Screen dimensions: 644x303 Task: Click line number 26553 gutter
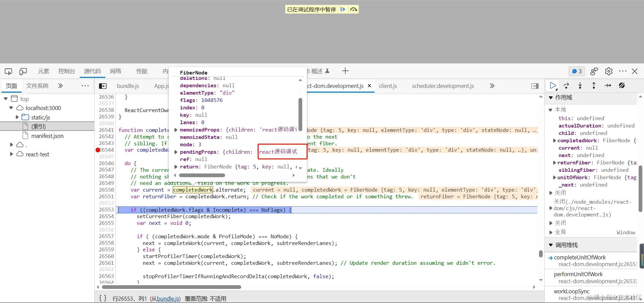[x=106, y=210]
